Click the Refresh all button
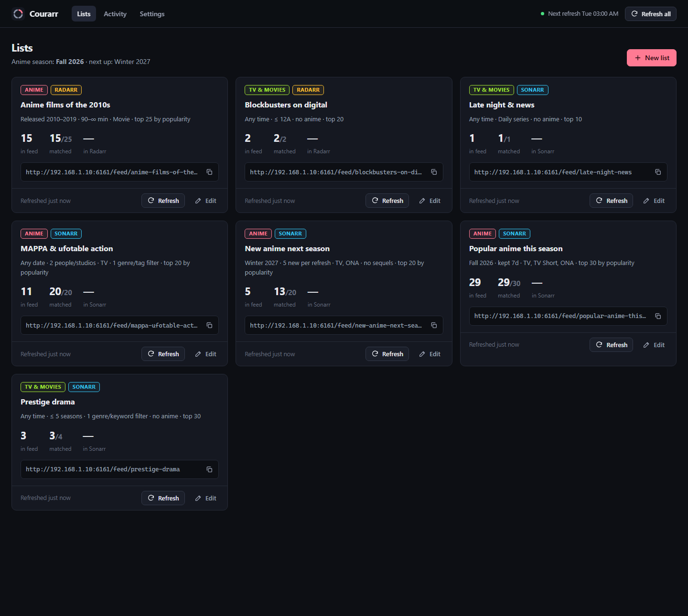The height and width of the screenshot is (616, 688). pyautogui.click(x=651, y=14)
